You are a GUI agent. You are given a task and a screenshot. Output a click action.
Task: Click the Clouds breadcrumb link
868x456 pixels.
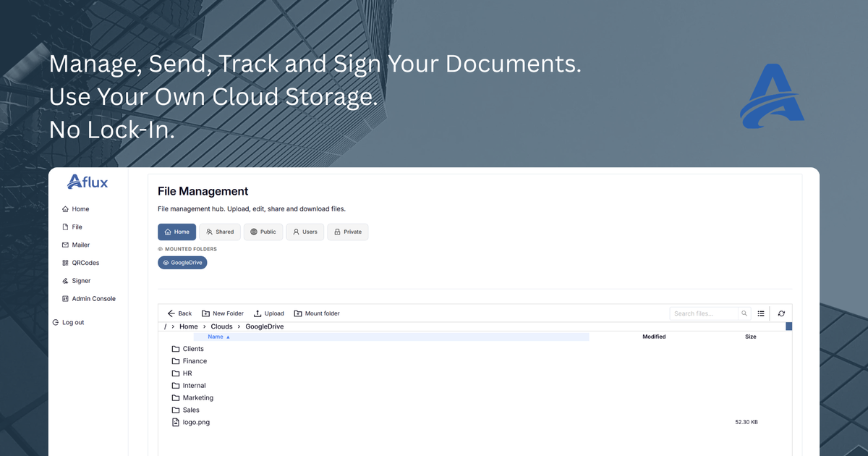click(x=221, y=326)
